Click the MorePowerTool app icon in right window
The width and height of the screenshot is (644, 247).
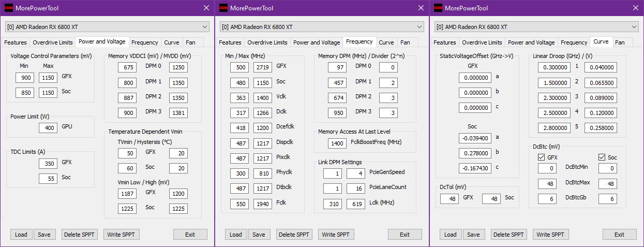(x=438, y=8)
